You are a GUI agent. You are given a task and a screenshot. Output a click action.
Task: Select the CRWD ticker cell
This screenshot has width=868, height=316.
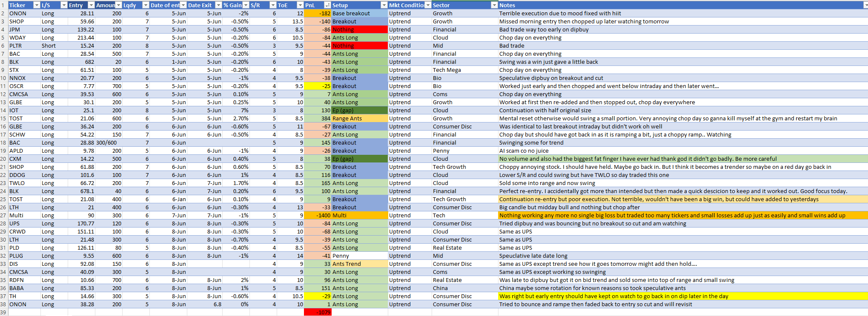(24, 231)
